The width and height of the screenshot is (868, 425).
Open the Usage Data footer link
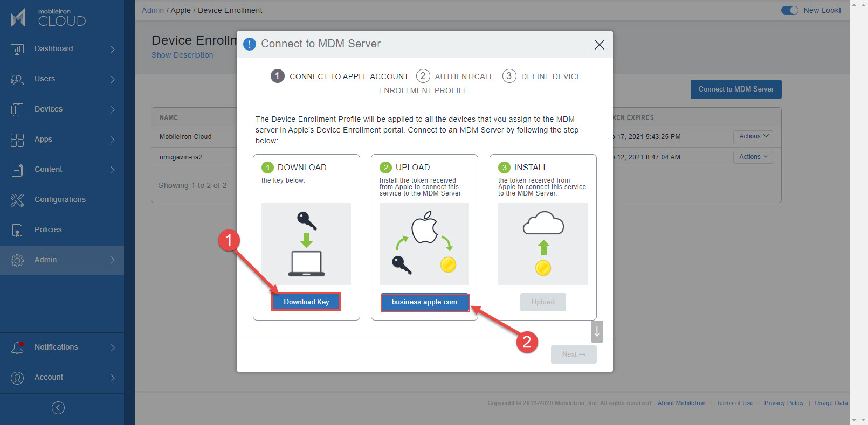pos(831,403)
